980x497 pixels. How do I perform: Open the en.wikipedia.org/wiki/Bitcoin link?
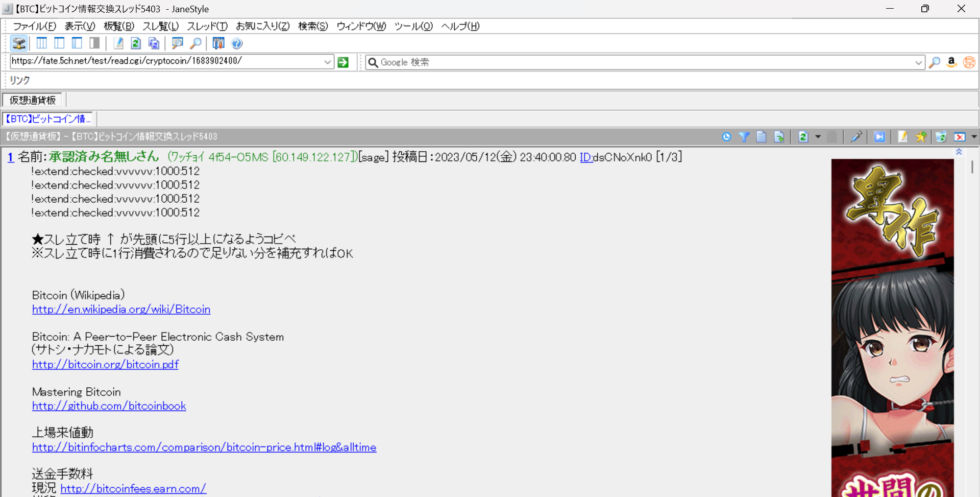[121, 309]
